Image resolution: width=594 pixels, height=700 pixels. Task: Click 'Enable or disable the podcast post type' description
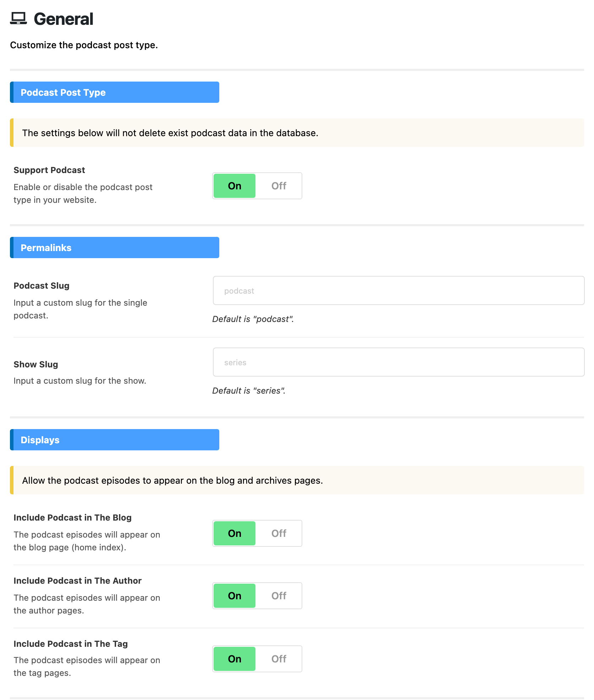click(x=83, y=194)
